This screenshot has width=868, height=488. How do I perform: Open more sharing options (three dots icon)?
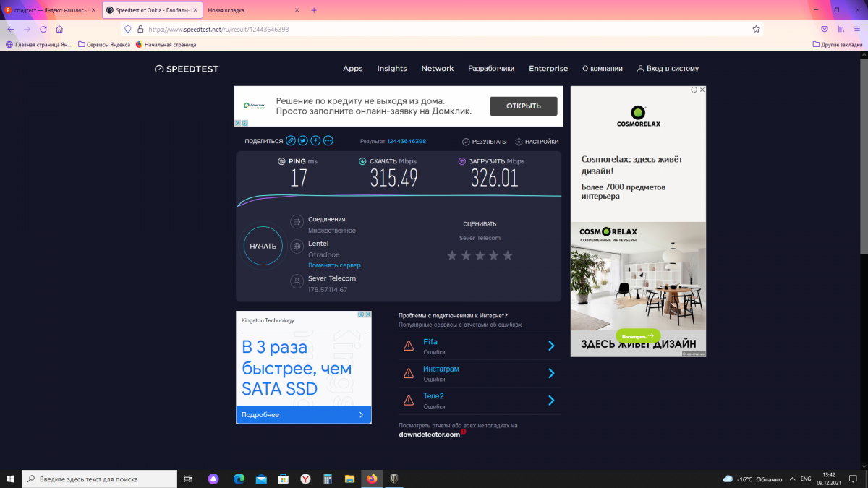pyautogui.click(x=328, y=141)
